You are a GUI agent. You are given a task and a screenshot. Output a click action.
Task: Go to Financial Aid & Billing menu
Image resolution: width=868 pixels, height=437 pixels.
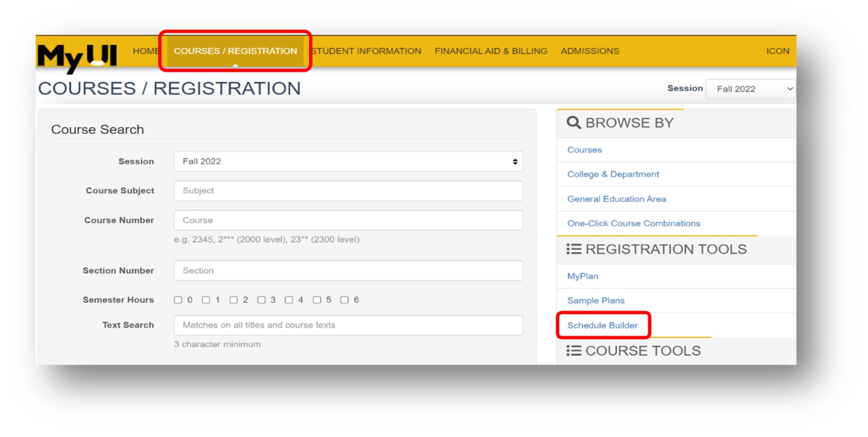(491, 51)
